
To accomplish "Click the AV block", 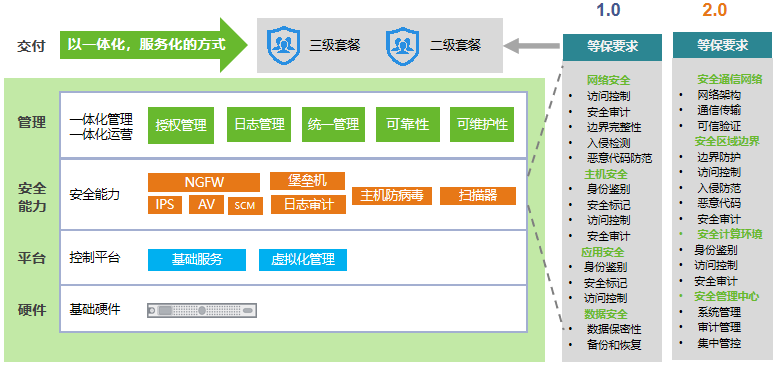I will tap(206, 205).
